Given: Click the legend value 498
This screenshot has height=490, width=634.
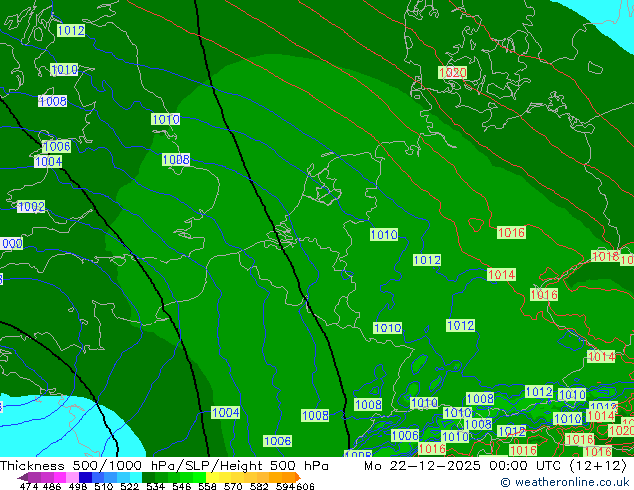Looking at the screenshot, I should (x=78, y=486).
